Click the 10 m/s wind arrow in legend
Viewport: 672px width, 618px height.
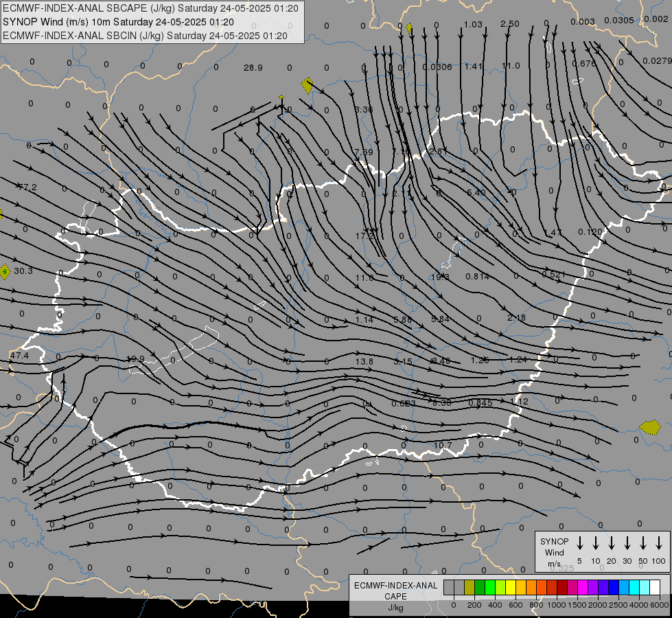point(596,542)
